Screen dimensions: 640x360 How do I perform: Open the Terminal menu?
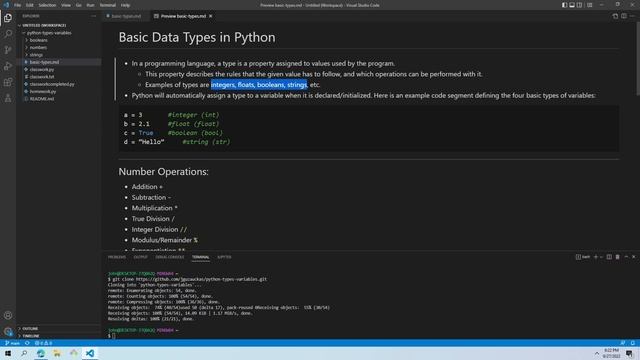(108, 5)
